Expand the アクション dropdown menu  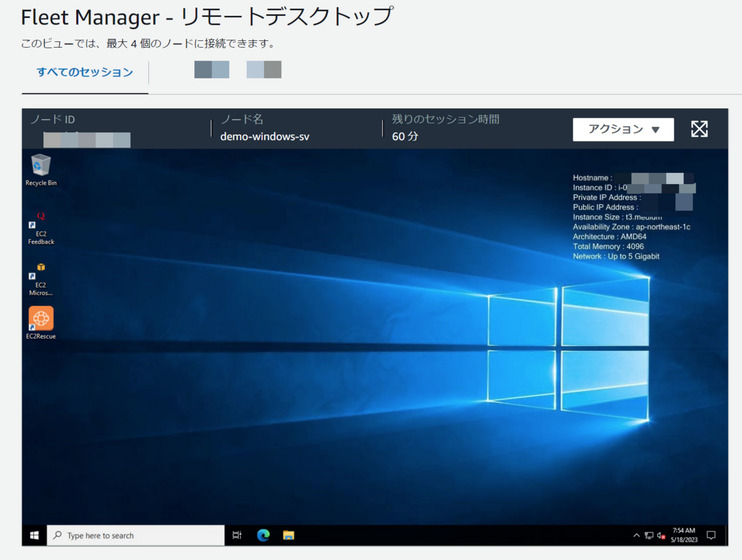pos(623,130)
